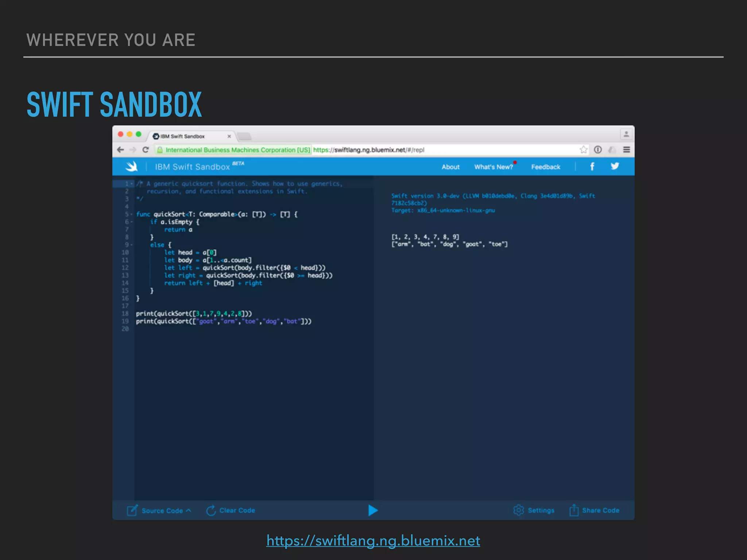Open the Feedback menu item
This screenshot has width=747, height=560.
tap(546, 167)
